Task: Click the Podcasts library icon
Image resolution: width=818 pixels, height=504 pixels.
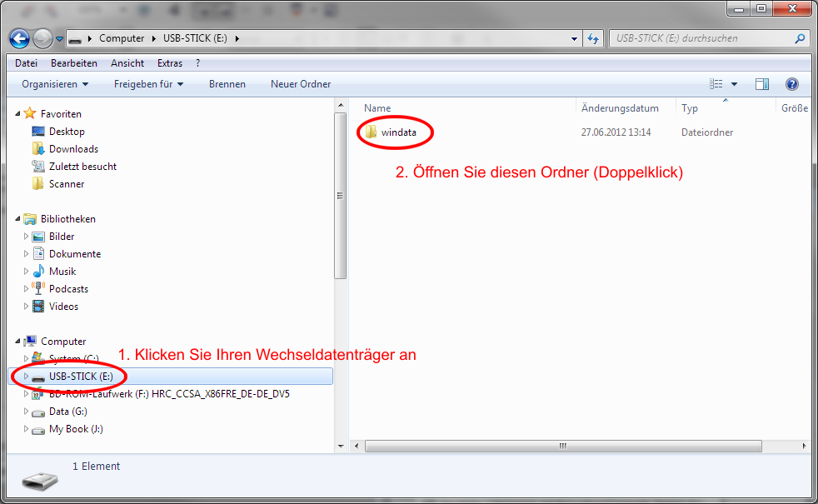Action: [38, 288]
